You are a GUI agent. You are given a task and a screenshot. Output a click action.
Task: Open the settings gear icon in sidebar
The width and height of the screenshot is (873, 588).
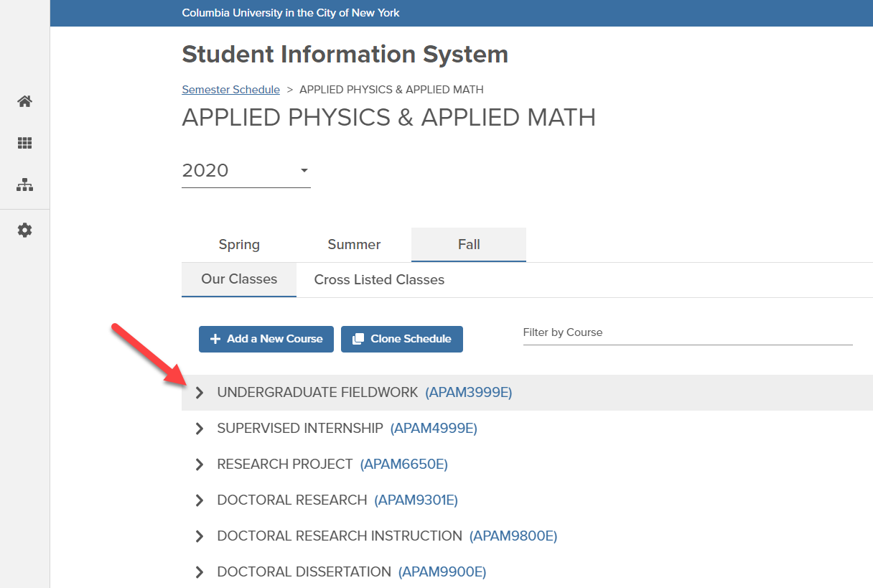(25, 230)
